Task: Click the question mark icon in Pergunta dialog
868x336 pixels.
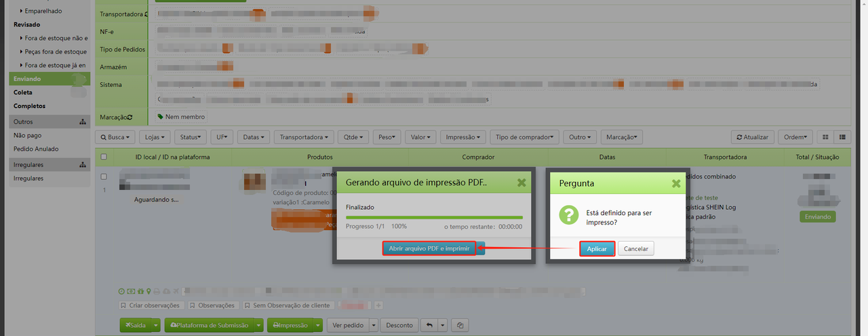Action: [568, 216]
